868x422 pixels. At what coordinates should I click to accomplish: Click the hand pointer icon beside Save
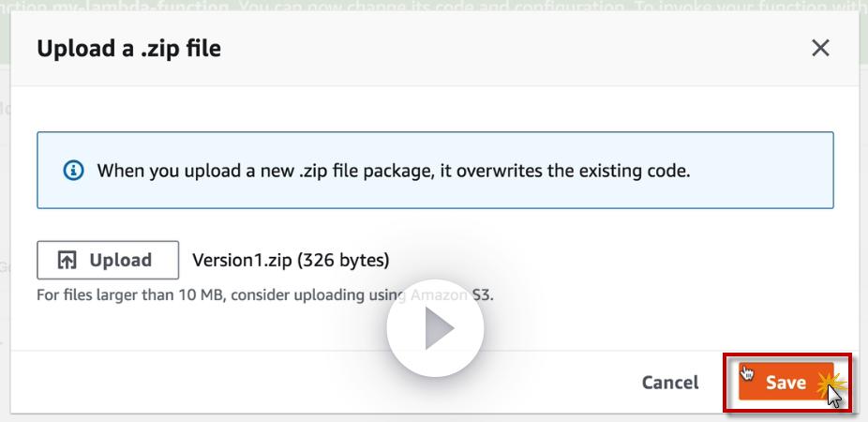click(x=748, y=372)
